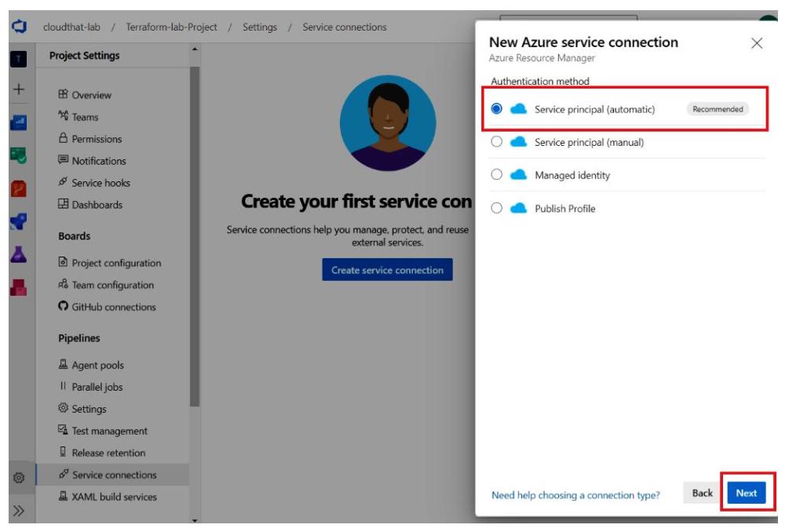Viewport: 796px width, 532px height.
Task: Open Need help choosing a connection type link
Action: tap(575, 495)
